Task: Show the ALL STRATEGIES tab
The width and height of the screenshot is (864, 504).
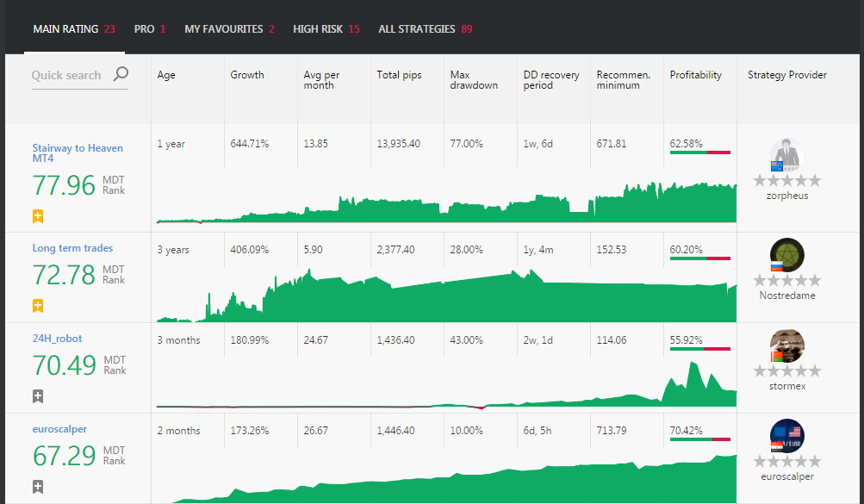Action: pyautogui.click(x=426, y=29)
